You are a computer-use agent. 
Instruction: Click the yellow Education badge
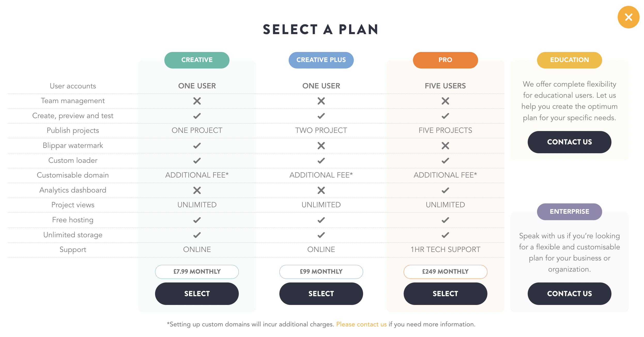tap(569, 60)
